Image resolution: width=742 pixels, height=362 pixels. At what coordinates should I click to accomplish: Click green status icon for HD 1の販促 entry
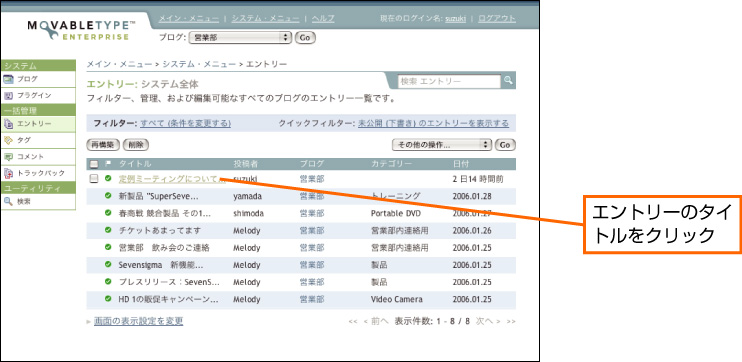click(108, 299)
